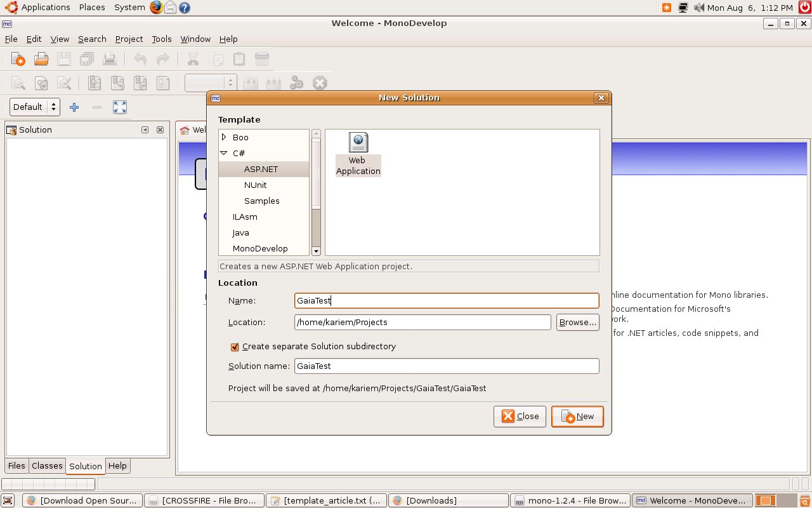Open the View menu

(x=60, y=39)
